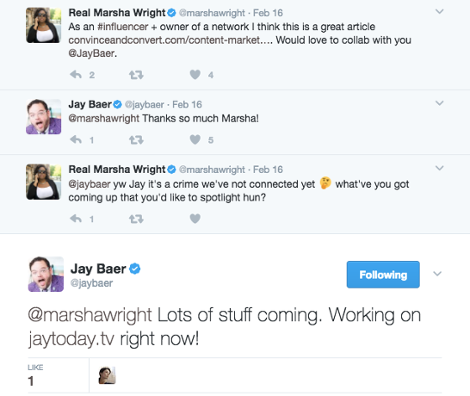View the profile photo of the liker
The image size is (470, 396).
pyautogui.click(x=107, y=375)
